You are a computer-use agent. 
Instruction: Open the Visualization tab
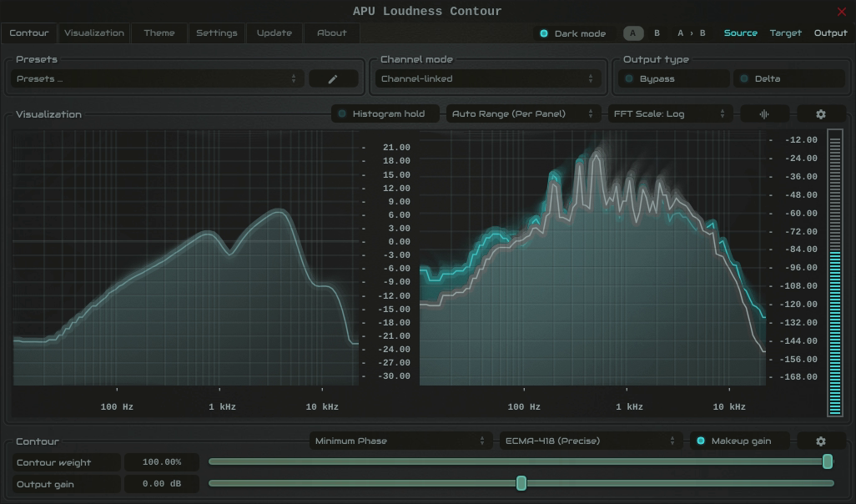[x=94, y=33]
